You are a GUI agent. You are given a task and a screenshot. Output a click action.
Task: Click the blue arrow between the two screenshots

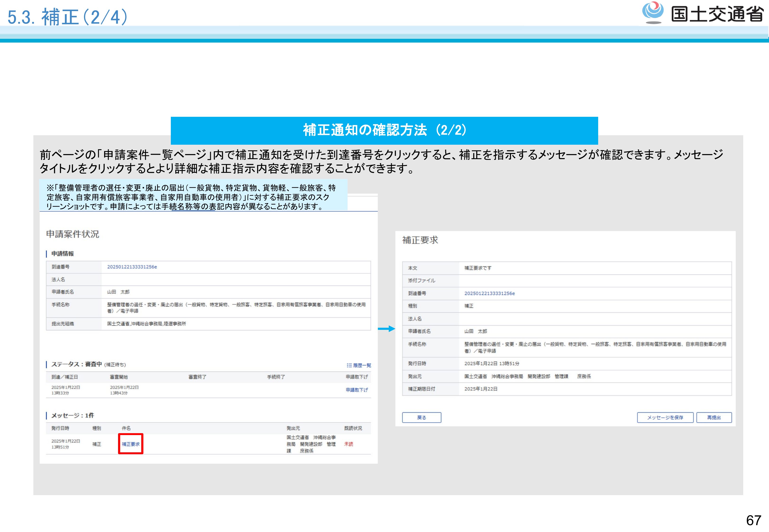[x=386, y=329]
